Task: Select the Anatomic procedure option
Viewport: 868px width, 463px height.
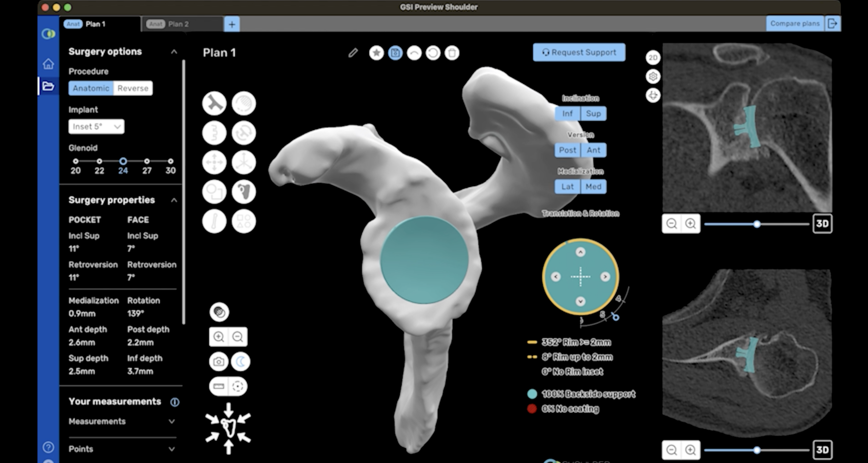Action: click(x=91, y=88)
